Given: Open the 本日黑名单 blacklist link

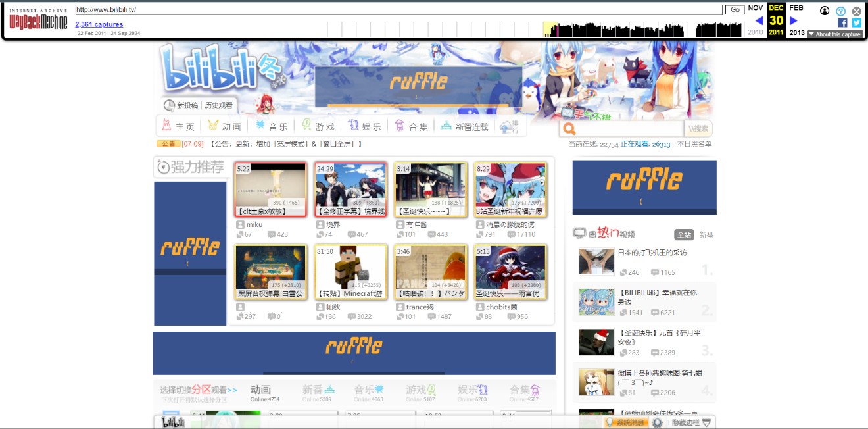Looking at the screenshot, I should [694, 144].
